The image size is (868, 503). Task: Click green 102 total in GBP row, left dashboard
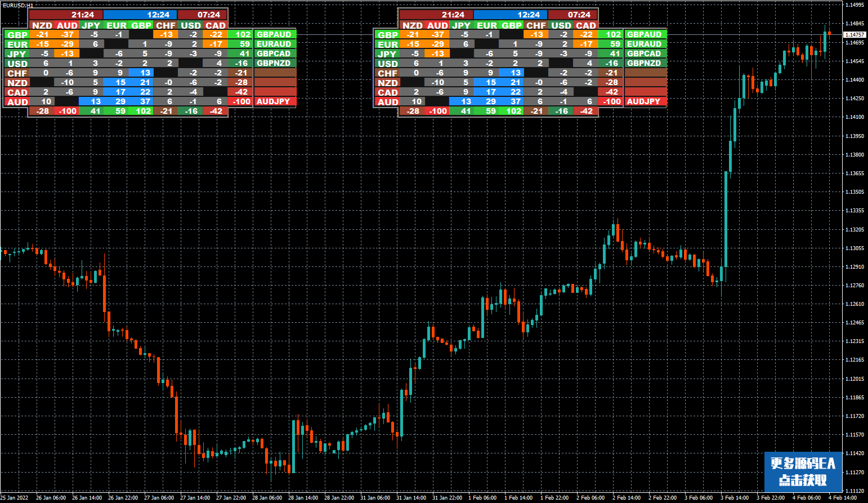241,34
